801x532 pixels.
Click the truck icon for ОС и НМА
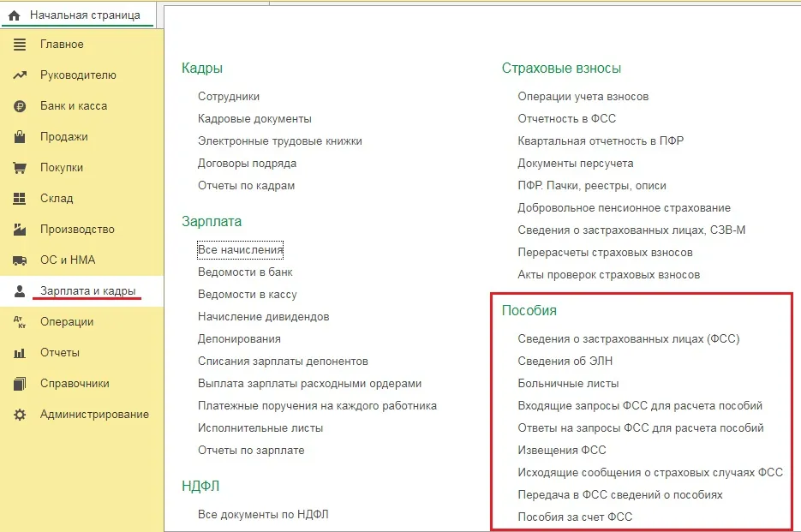coord(20,260)
